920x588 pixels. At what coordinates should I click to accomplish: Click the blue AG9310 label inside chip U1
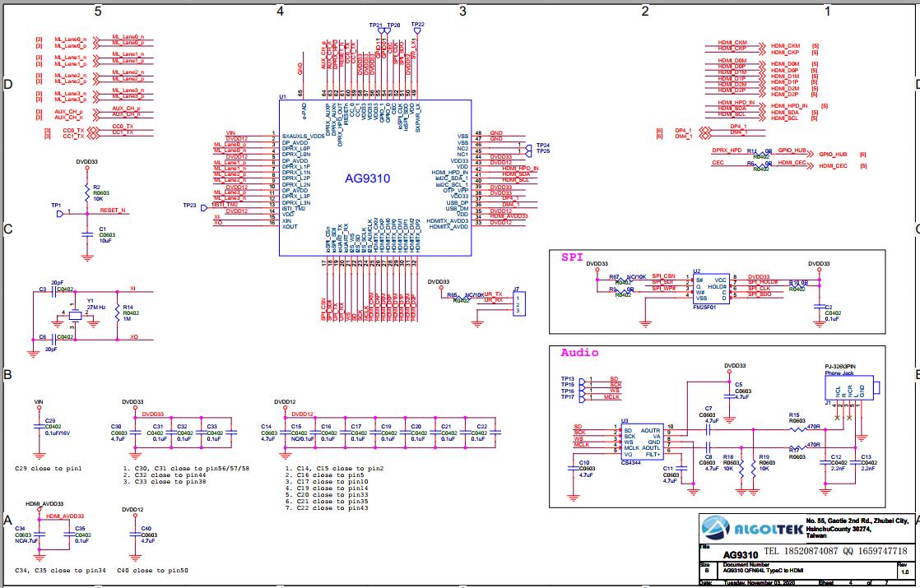367,178
